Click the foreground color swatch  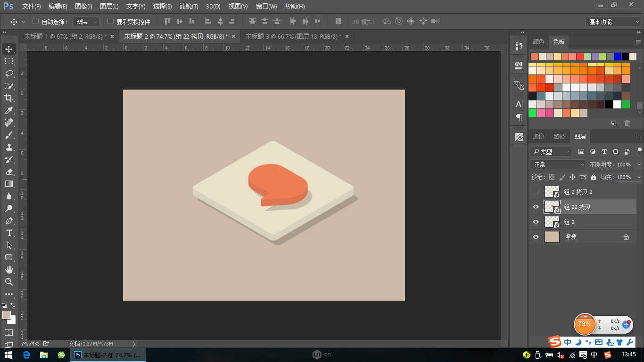click(x=6, y=315)
